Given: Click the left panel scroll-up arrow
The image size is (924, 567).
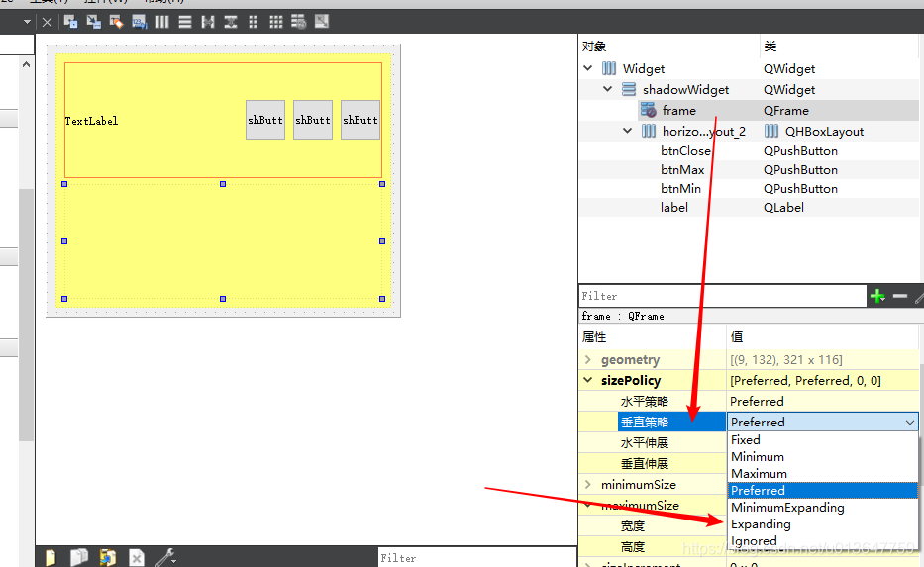Looking at the screenshot, I should point(26,64).
